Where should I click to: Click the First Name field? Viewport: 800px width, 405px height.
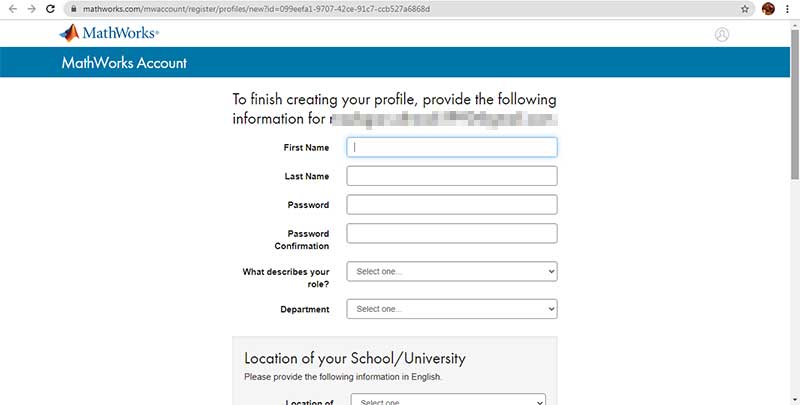pos(452,147)
